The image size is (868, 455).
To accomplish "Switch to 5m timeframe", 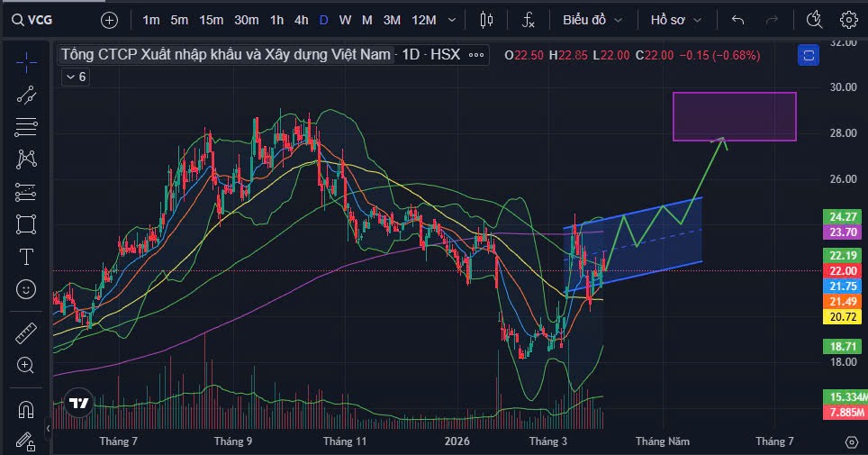I will [x=179, y=20].
